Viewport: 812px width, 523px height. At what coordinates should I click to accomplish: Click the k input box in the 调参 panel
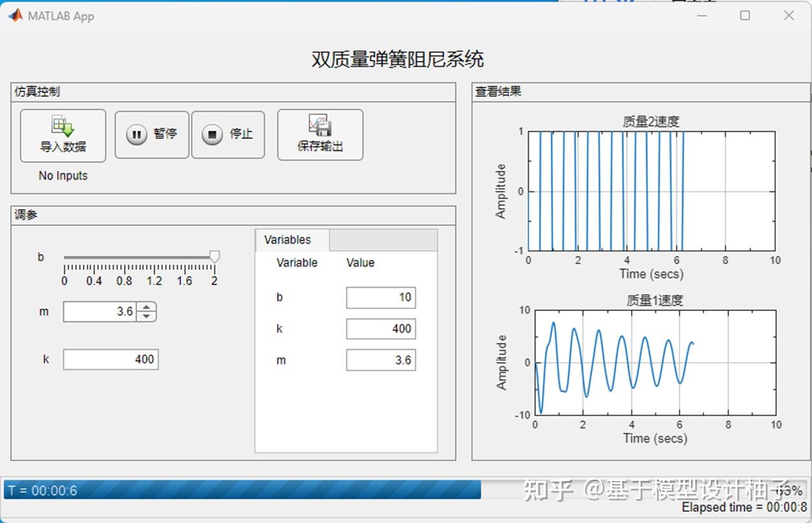pyautogui.click(x=111, y=359)
